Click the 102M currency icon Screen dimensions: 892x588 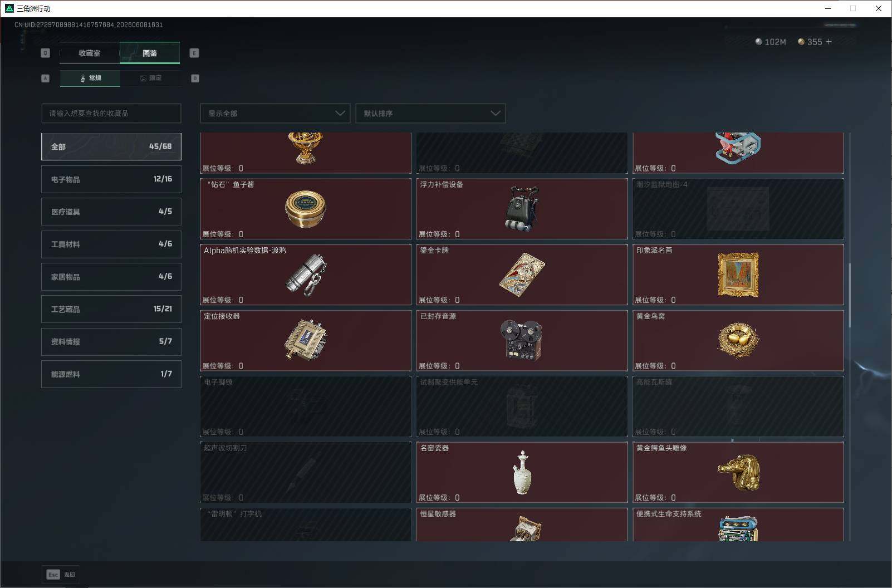point(758,42)
